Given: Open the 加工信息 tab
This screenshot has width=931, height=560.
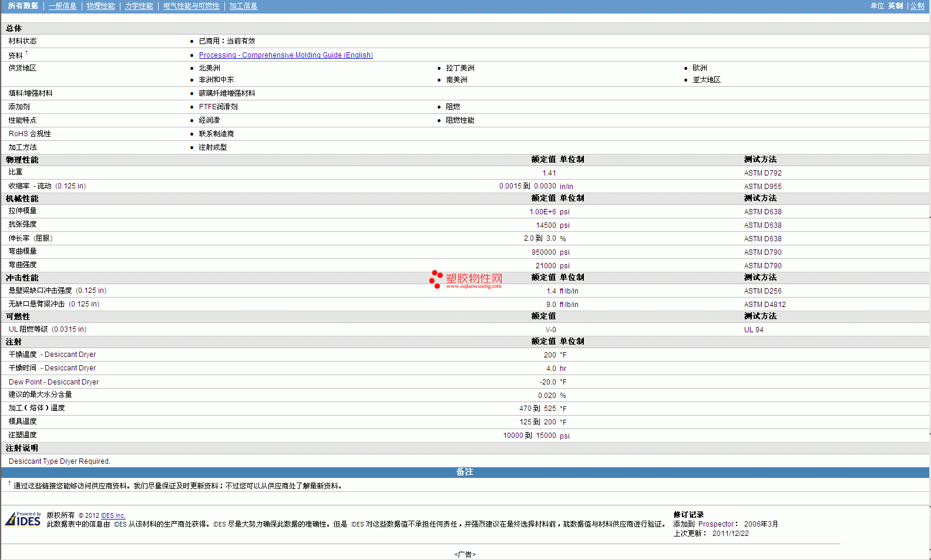Looking at the screenshot, I should point(243,6).
